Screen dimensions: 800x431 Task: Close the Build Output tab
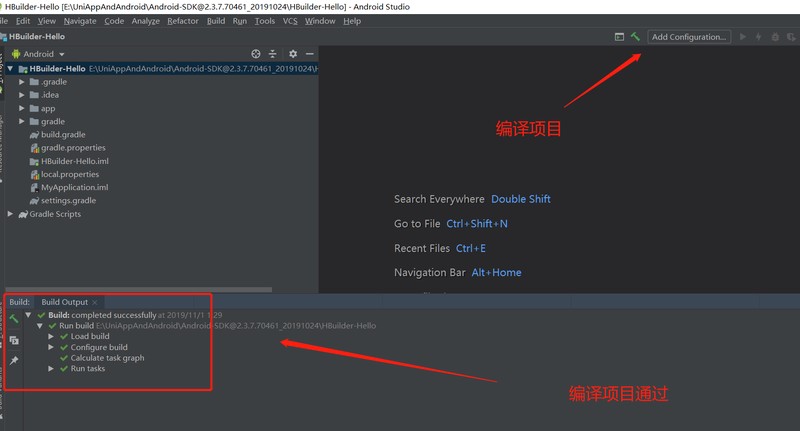click(94, 302)
